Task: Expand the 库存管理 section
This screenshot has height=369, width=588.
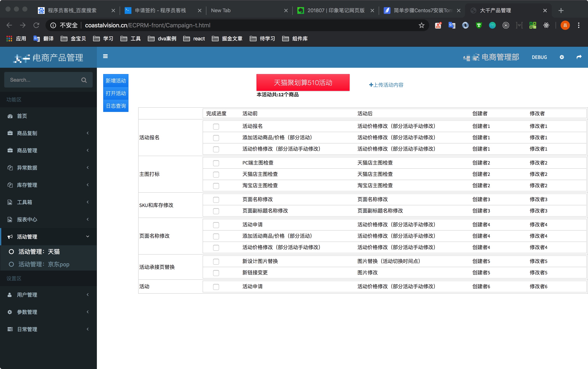Action: click(88, 185)
